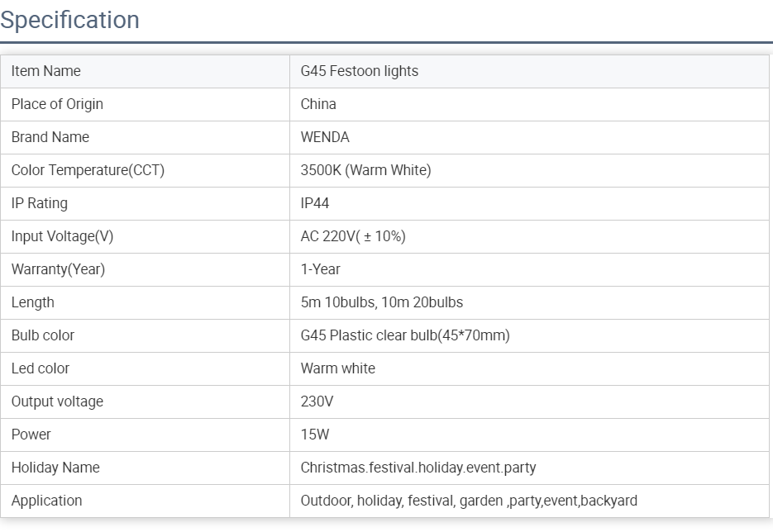Screen dimensions: 773x532
Task: Click the Led color label
Action: [x=41, y=368]
